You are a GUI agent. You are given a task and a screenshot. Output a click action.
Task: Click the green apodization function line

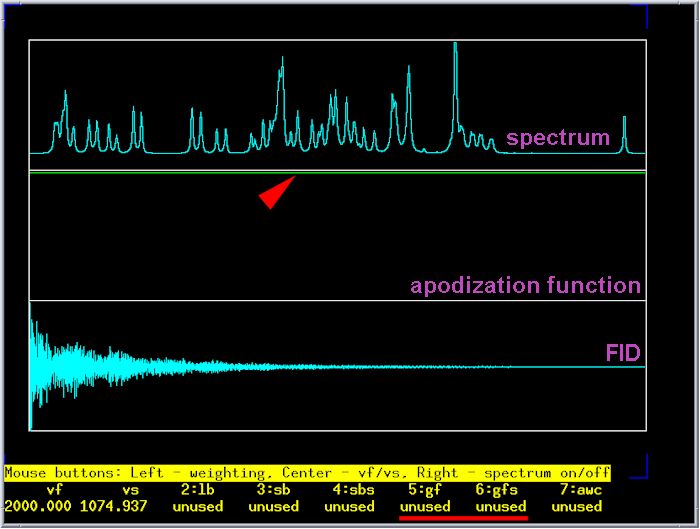pos(338,172)
